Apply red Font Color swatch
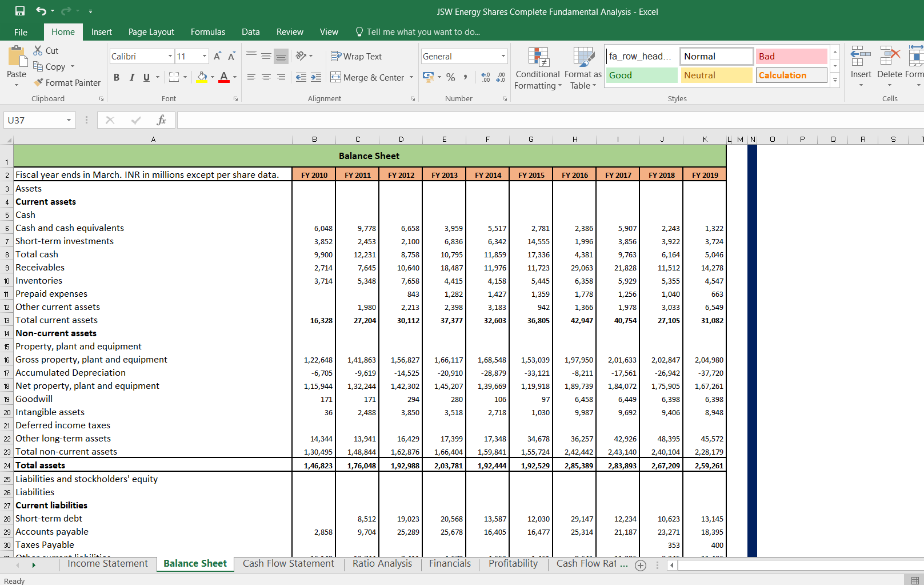Screen dimensions: 924x585 [224, 77]
